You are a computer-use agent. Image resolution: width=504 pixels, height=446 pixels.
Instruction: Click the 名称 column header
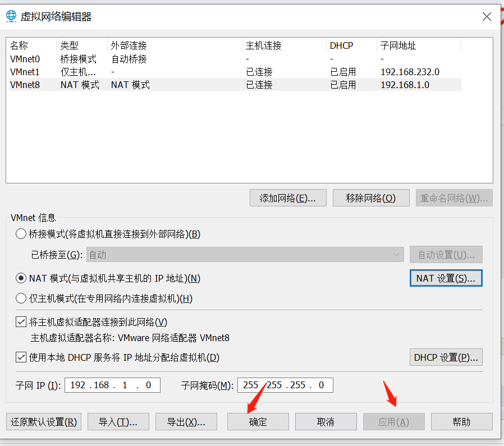tap(31, 45)
